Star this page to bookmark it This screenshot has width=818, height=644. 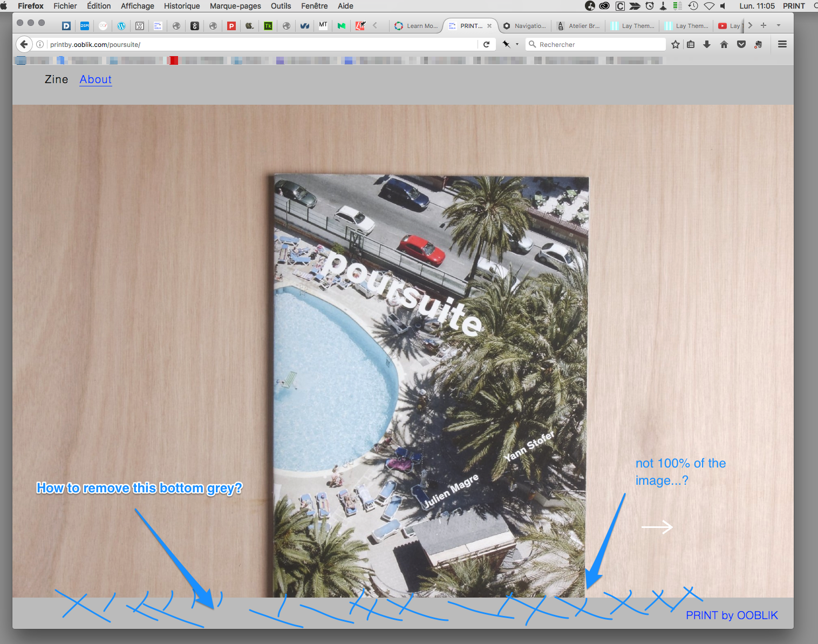coord(675,44)
